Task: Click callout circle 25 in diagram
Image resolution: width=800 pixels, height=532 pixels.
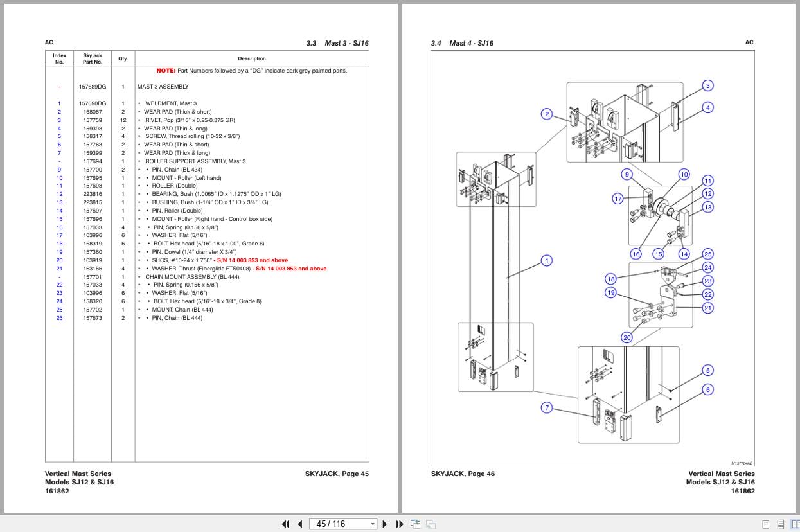Action: point(707,254)
